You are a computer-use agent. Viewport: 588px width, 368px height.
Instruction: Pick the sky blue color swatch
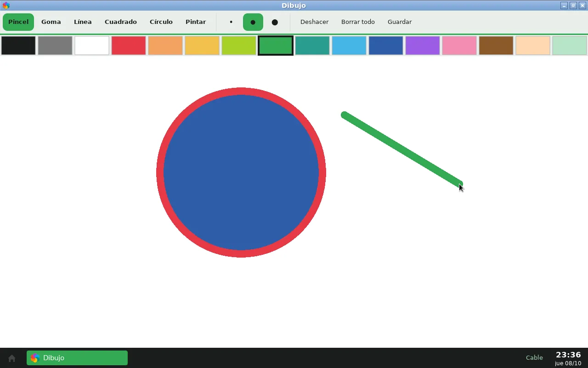[349, 46]
